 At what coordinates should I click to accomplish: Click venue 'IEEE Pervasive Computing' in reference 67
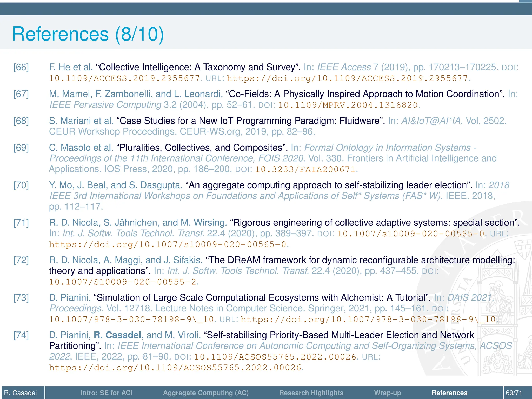(x=105, y=105)
